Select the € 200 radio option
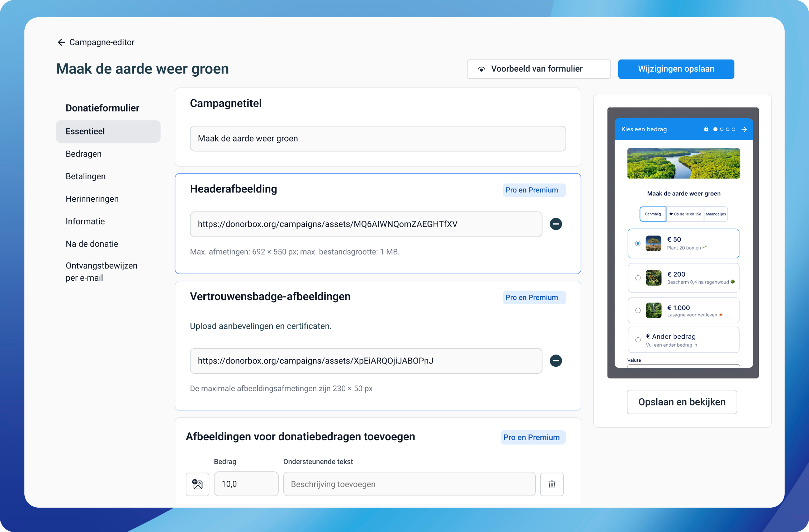This screenshot has width=809, height=532. (x=638, y=278)
